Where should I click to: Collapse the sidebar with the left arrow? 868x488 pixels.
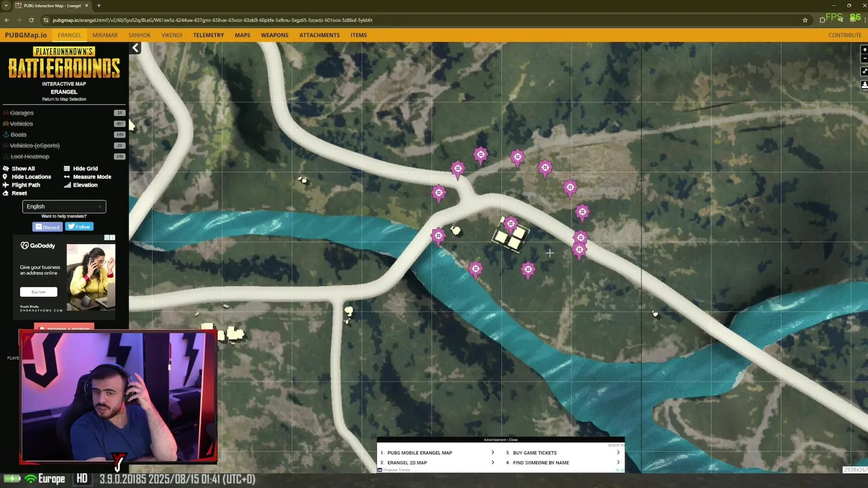point(136,47)
